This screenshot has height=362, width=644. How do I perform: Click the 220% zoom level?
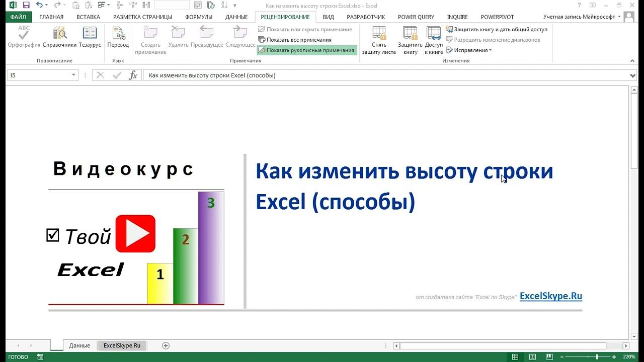[629, 357]
